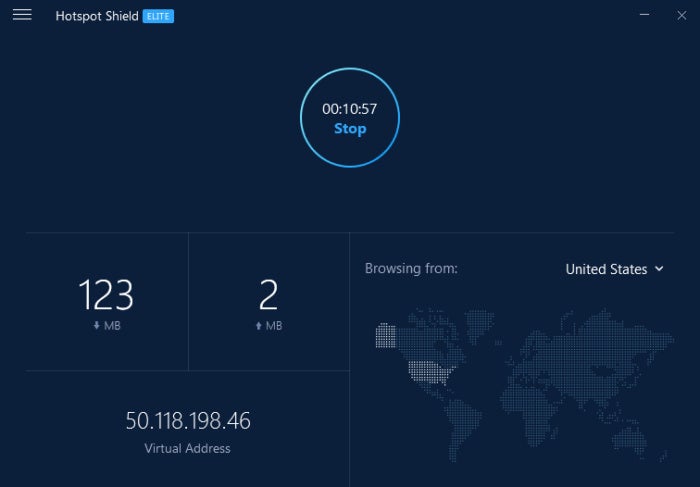
Task: Click the chevron beside United States
Action: (x=659, y=269)
